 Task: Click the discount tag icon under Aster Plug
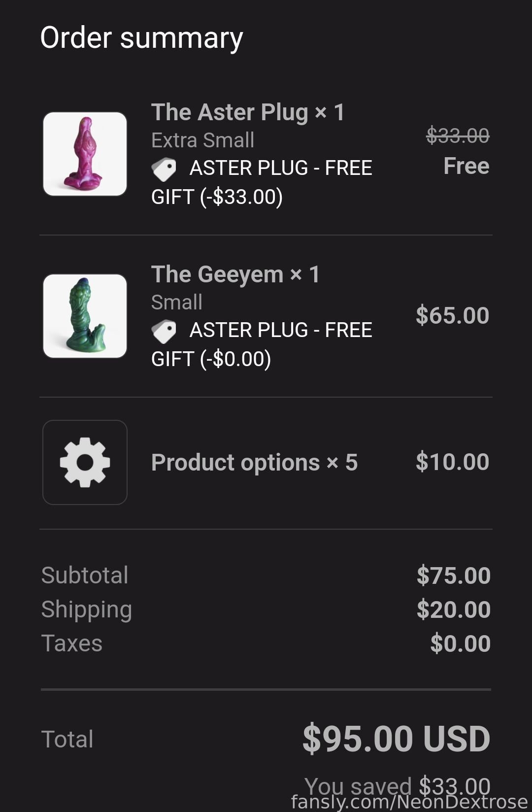pyautogui.click(x=164, y=169)
